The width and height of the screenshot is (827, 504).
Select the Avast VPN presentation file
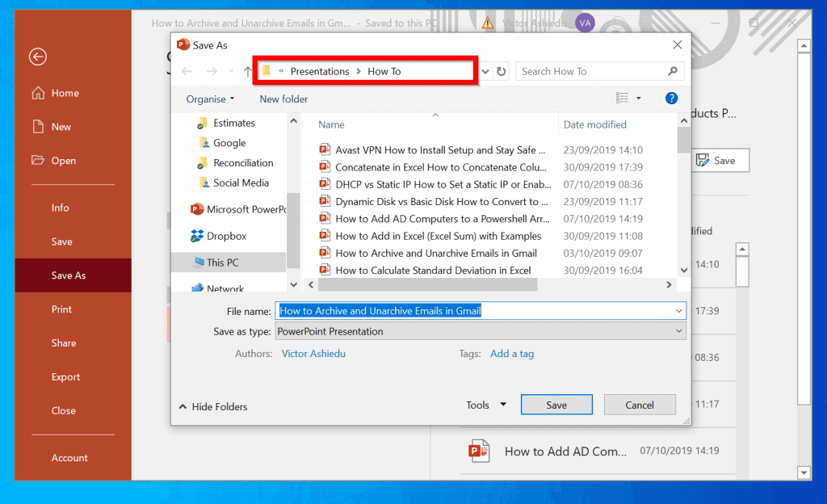433,149
